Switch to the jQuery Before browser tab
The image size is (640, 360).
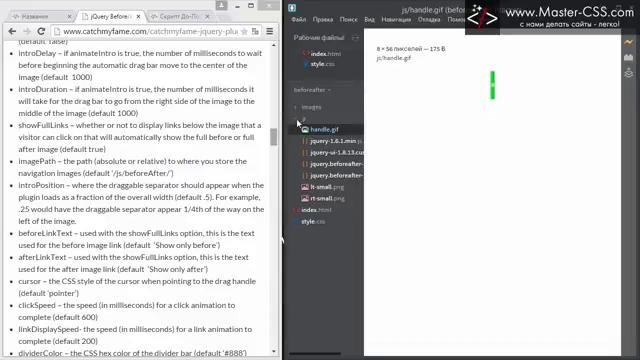111,17
